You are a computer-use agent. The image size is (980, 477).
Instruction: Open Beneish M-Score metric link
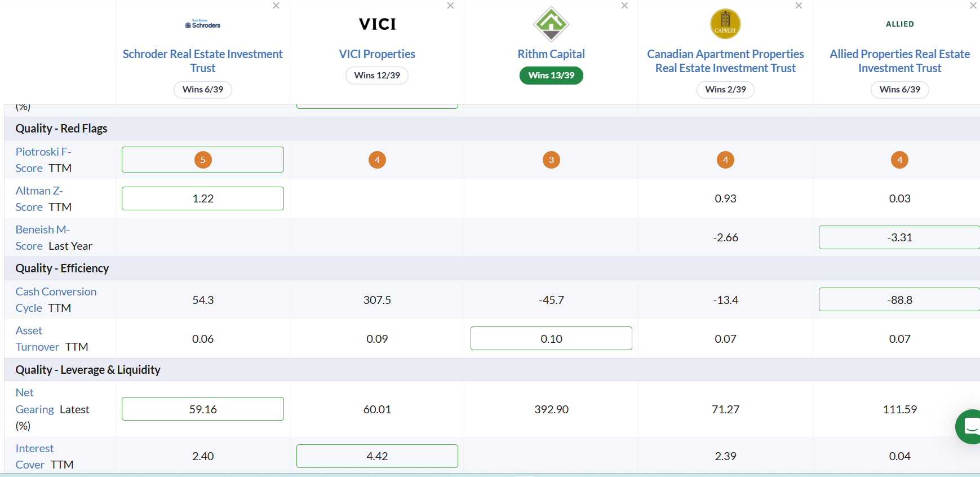(x=42, y=237)
